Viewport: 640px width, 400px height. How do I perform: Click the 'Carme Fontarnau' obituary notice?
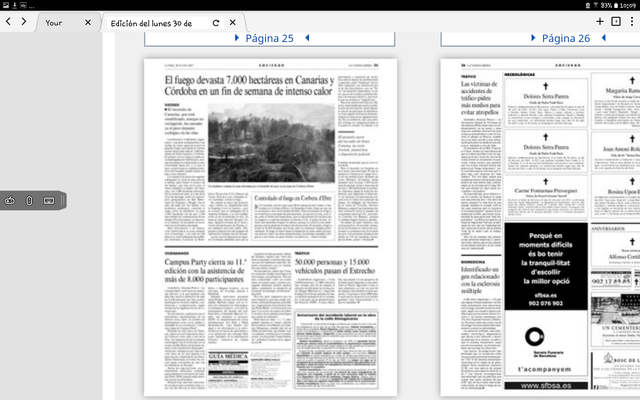coord(546,197)
